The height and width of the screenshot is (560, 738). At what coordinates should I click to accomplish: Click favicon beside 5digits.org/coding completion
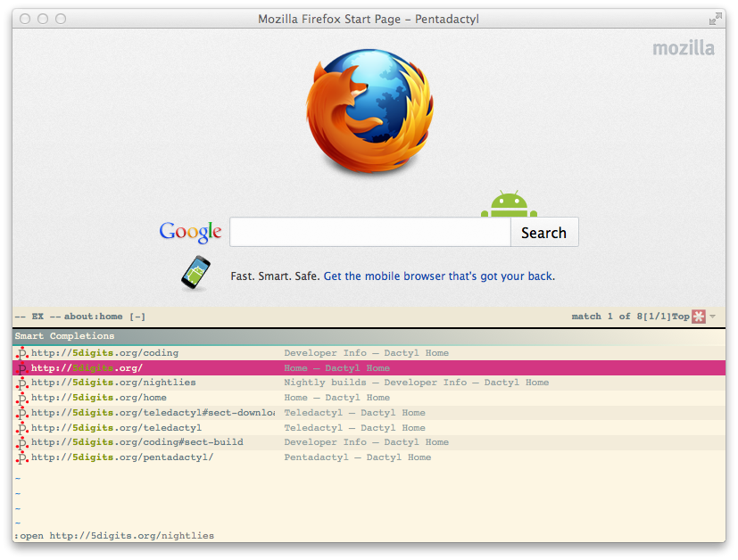tap(21, 353)
